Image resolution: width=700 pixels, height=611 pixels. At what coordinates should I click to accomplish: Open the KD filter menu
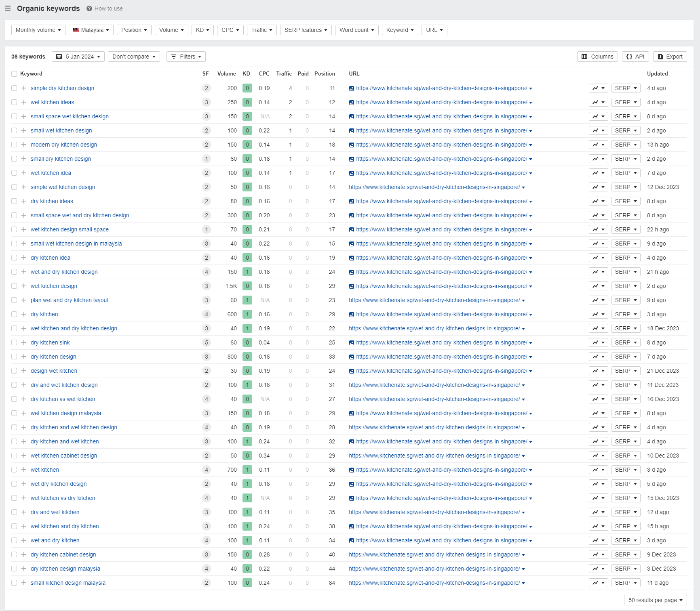point(202,30)
